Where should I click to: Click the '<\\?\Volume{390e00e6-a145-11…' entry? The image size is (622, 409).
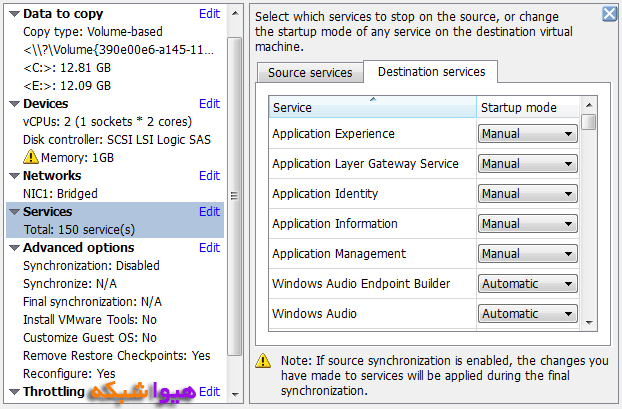(x=119, y=50)
